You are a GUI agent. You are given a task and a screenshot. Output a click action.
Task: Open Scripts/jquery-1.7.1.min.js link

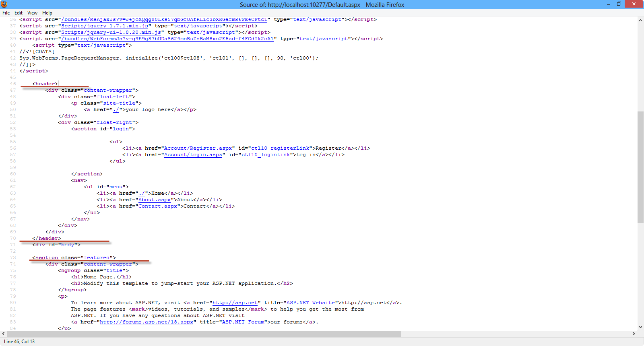click(x=105, y=26)
